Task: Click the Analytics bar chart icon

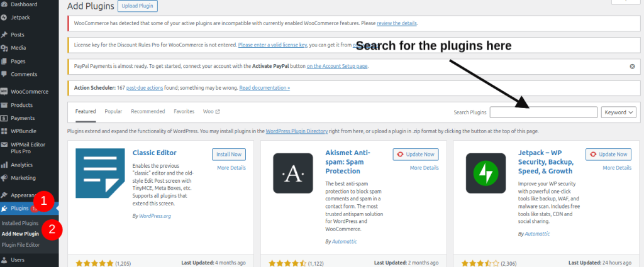Action: (4, 165)
